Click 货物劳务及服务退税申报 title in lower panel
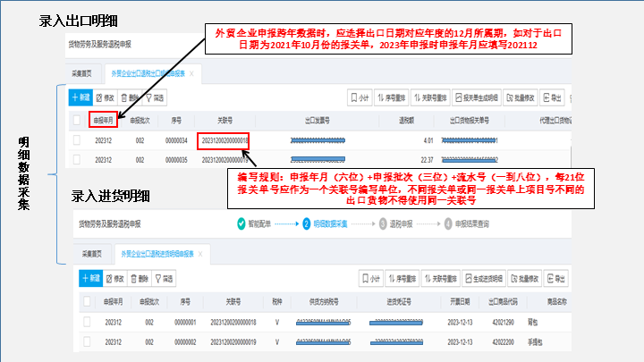Viewport: 644px width, 362px height. click(x=110, y=223)
